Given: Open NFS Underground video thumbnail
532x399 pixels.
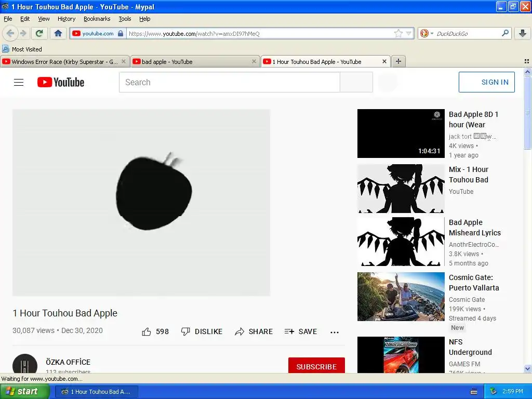Looking at the screenshot, I should pyautogui.click(x=401, y=355).
